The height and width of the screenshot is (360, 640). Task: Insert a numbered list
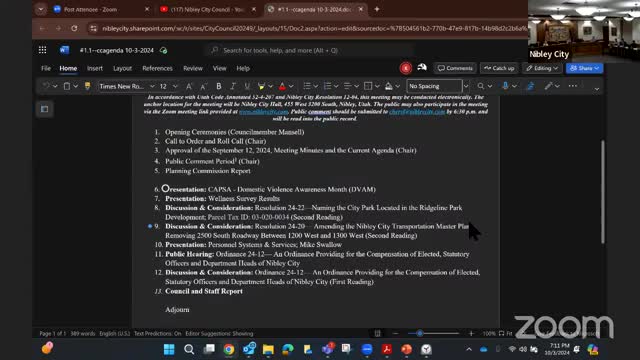[327, 86]
